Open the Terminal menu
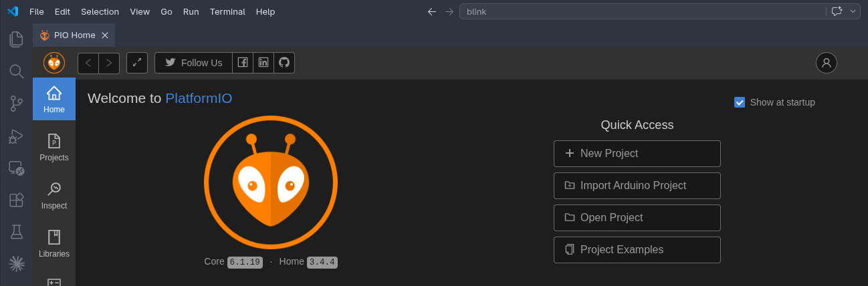Image resolution: width=868 pixels, height=286 pixels. (227, 11)
